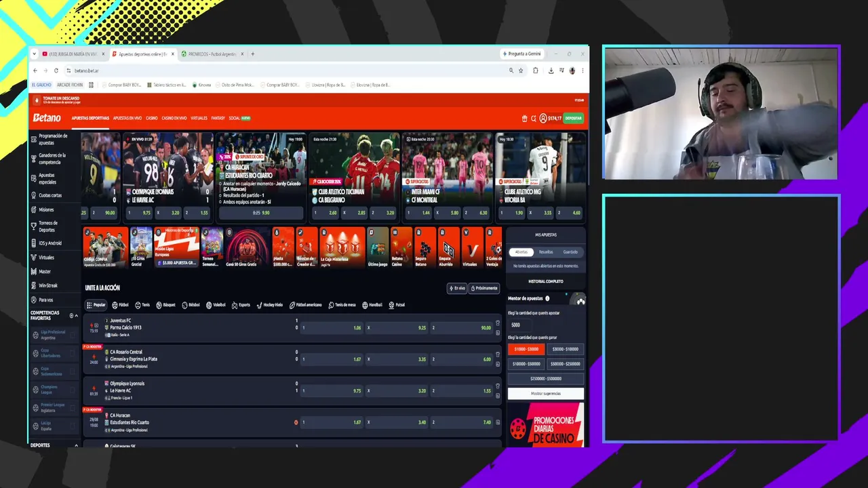The width and height of the screenshot is (868, 488).
Task: Click the green Depositar button
Action: [x=574, y=118]
